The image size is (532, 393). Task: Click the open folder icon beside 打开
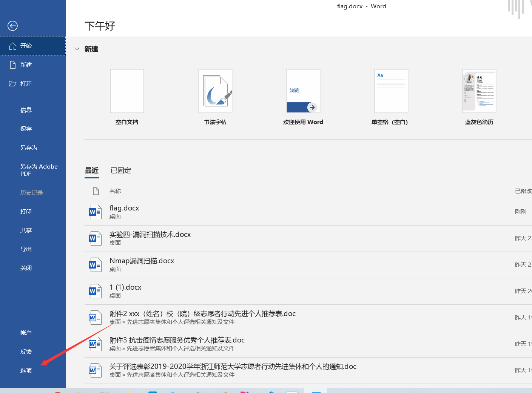(x=13, y=84)
